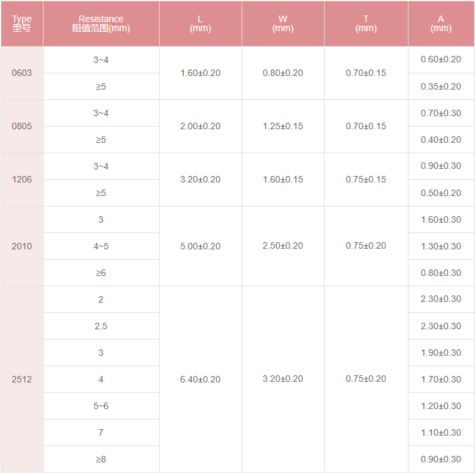
Task: Click the Resistance column header
Action: (x=101, y=24)
